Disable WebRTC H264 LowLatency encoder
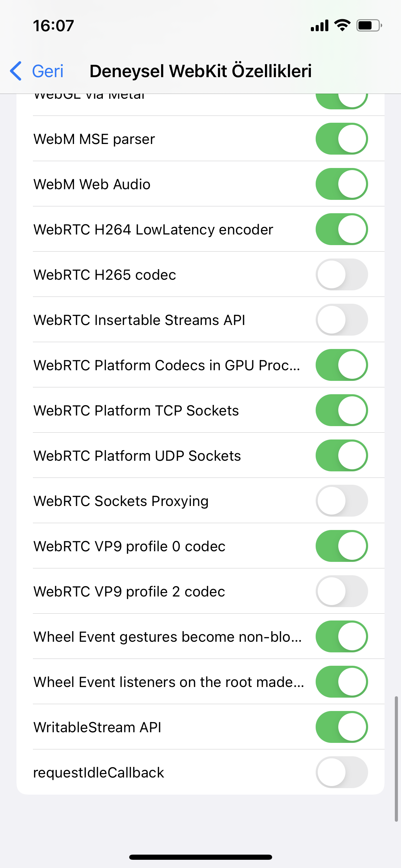The height and width of the screenshot is (868, 401). coord(342,229)
